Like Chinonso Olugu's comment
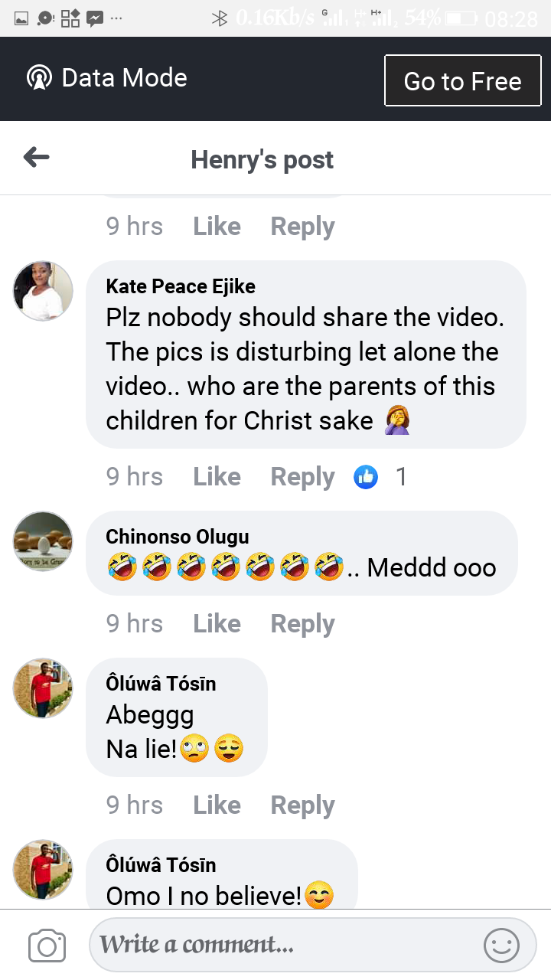The width and height of the screenshot is (551, 980). [x=217, y=624]
